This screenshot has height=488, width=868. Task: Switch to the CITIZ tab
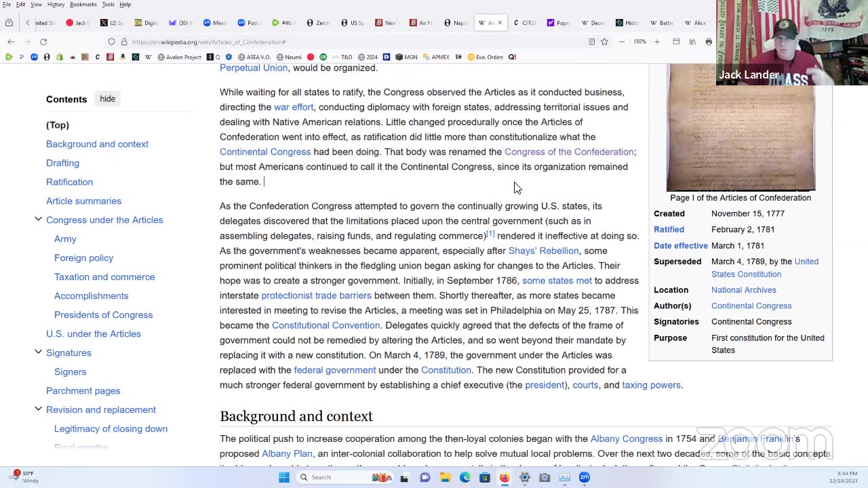(x=525, y=23)
